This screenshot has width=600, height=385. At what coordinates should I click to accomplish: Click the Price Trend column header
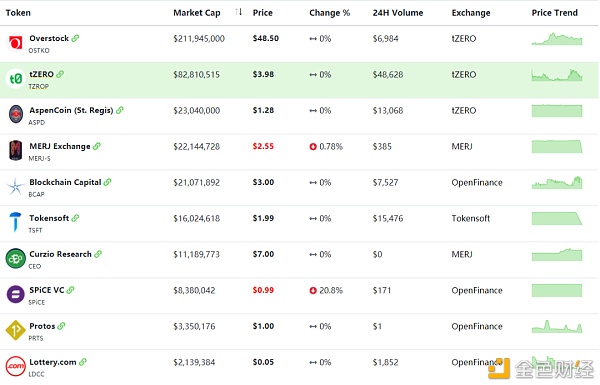click(554, 13)
